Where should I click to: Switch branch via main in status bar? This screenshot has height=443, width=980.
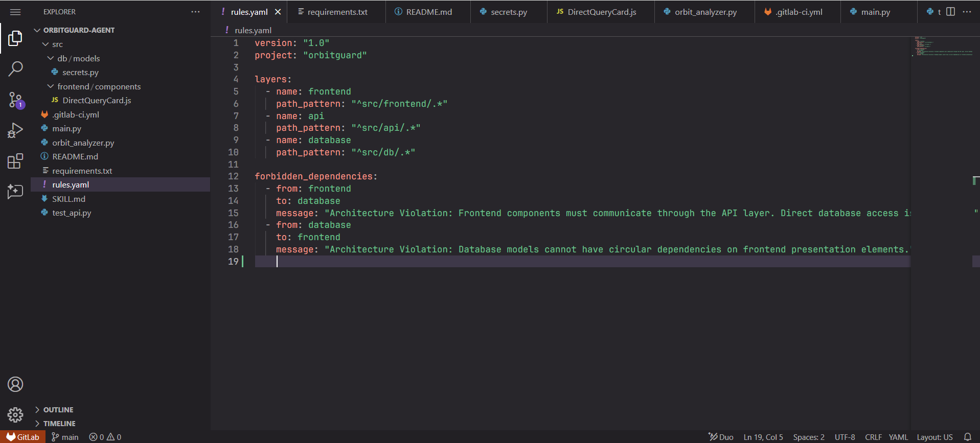point(65,437)
